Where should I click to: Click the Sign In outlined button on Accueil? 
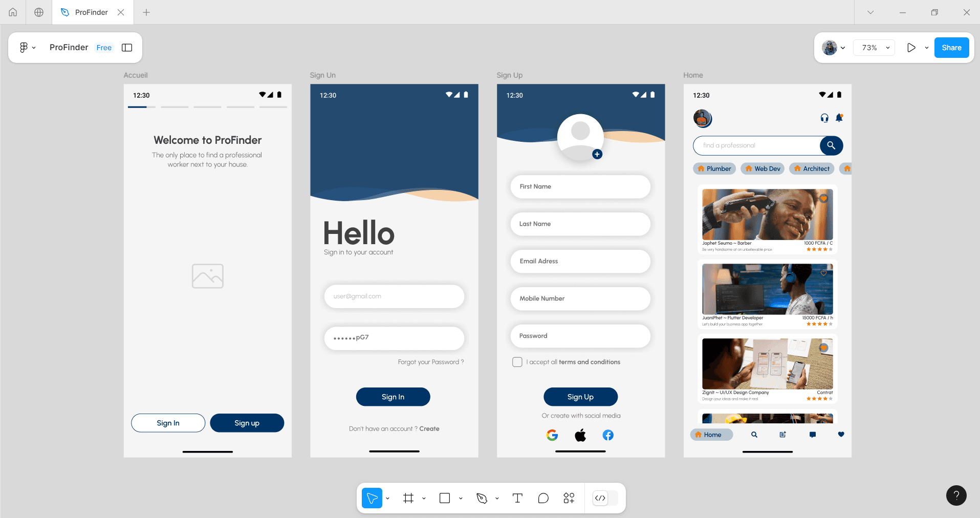point(168,423)
